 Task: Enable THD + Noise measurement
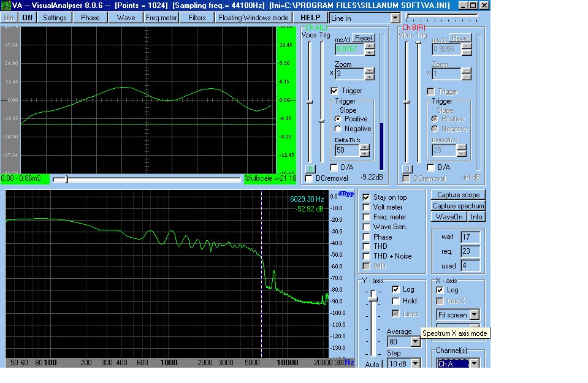pyautogui.click(x=366, y=256)
